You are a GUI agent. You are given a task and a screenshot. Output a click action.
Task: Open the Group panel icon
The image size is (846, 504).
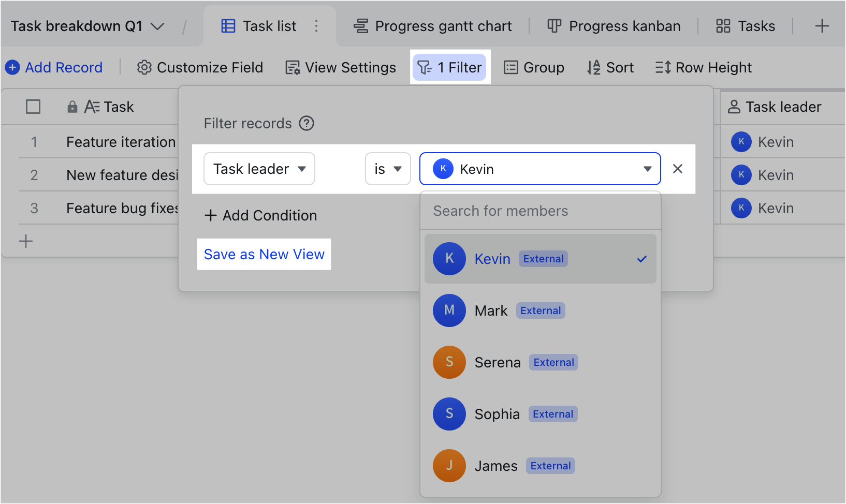(x=511, y=67)
